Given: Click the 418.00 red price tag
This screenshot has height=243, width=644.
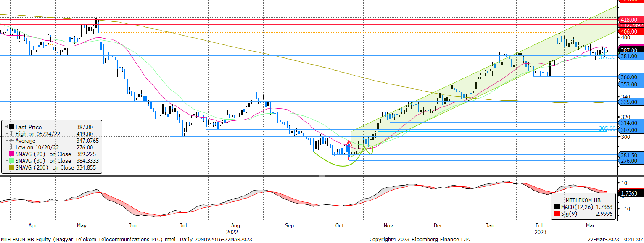Looking at the screenshot, I should pyautogui.click(x=632, y=19).
